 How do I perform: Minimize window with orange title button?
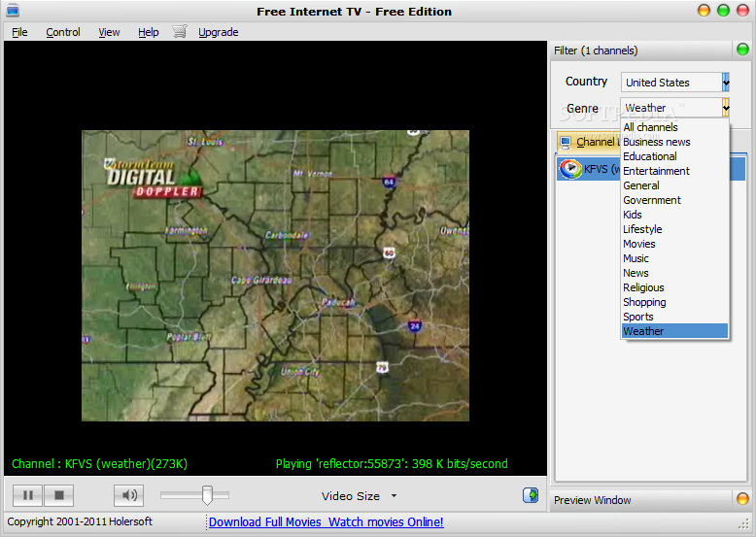(704, 11)
